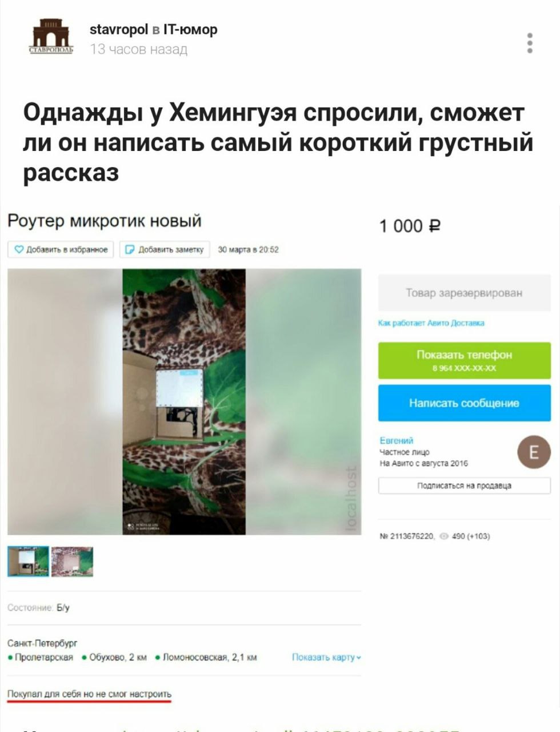Open seller profile Евгений
The image size is (560, 732).
(x=397, y=440)
